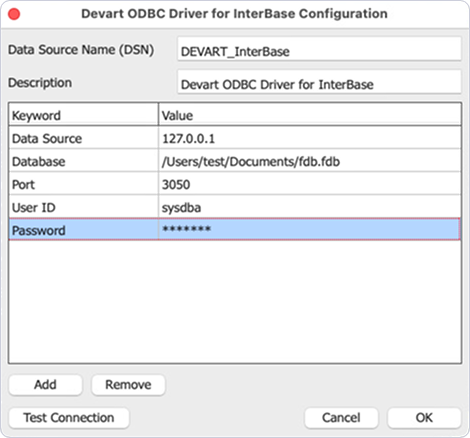
Task: Edit the Data Source Name field
Action: point(319,49)
